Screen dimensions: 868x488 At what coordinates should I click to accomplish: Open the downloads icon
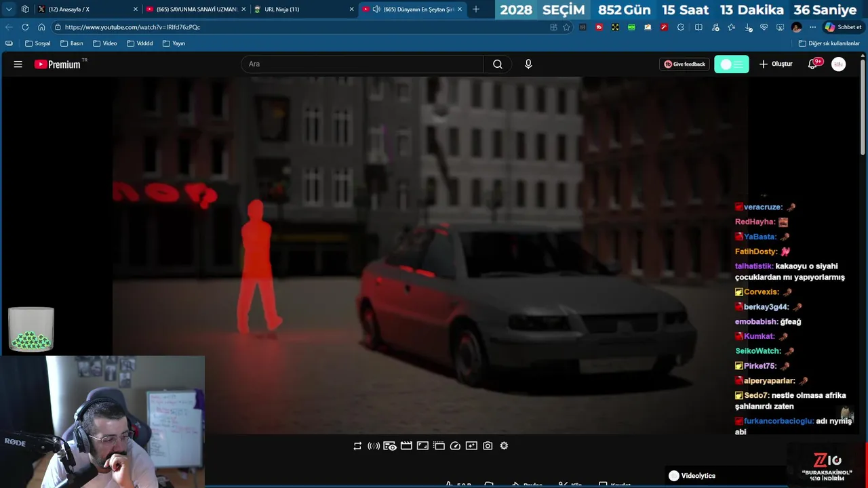pyautogui.click(x=748, y=27)
